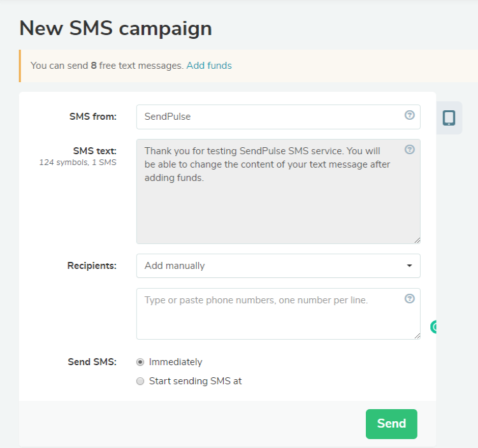Click the help icon in SMS from field
The height and width of the screenshot is (448, 478).
(x=409, y=115)
